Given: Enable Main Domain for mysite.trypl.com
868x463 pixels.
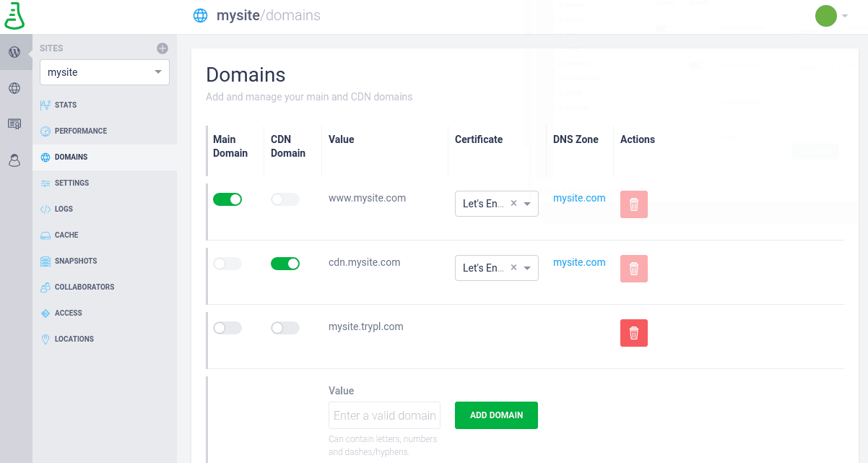Looking at the screenshot, I should [x=227, y=328].
